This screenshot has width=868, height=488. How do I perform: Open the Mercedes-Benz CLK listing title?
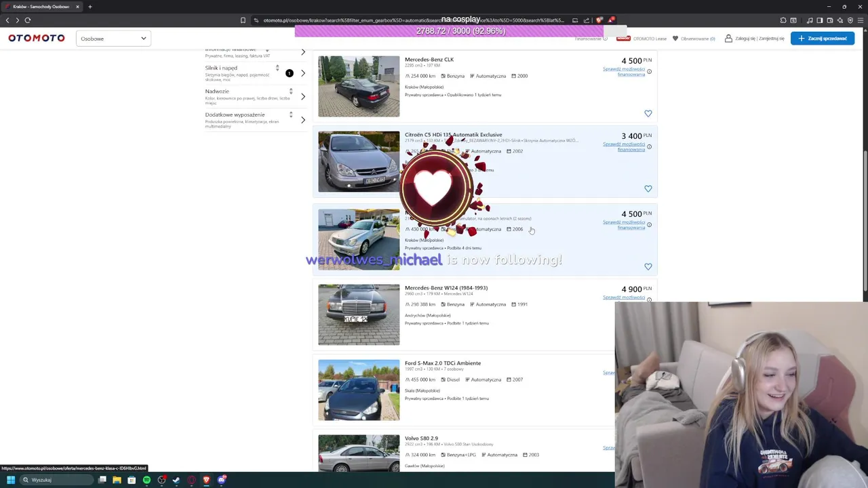pos(429,60)
